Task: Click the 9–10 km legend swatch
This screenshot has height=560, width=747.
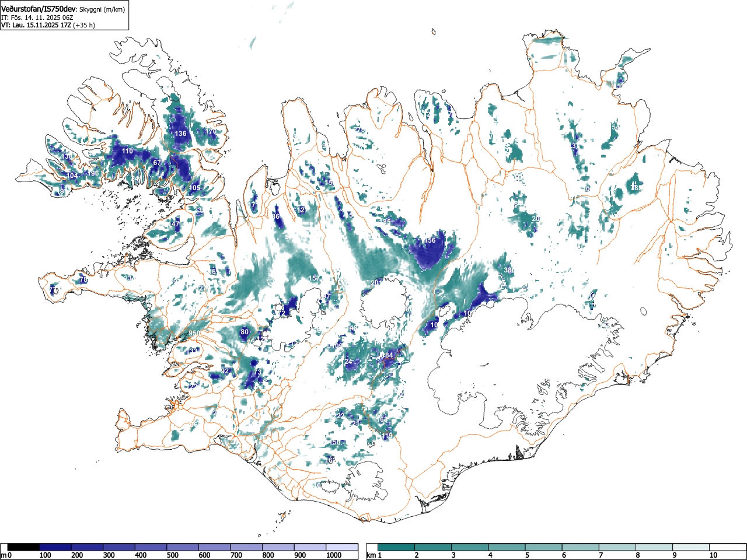Action: [690, 547]
